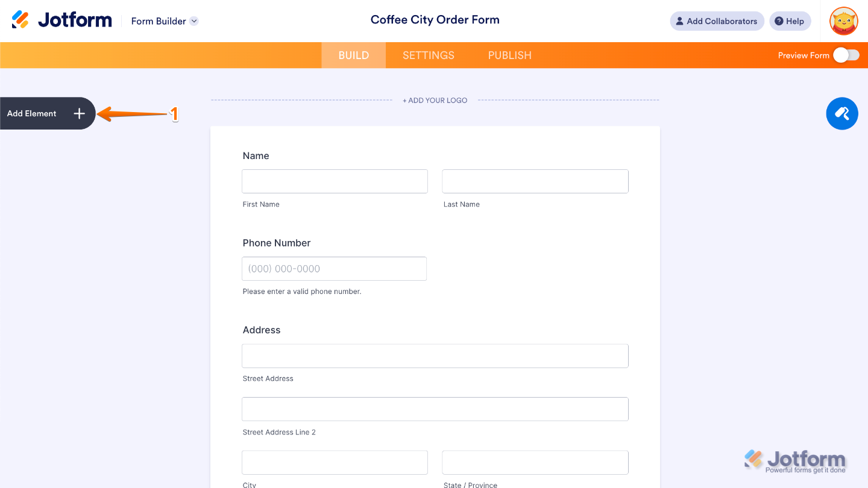This screenshot has height=488, width=868.
Task: Click the Add Collaborators person icon
Action: coord(680,21)
